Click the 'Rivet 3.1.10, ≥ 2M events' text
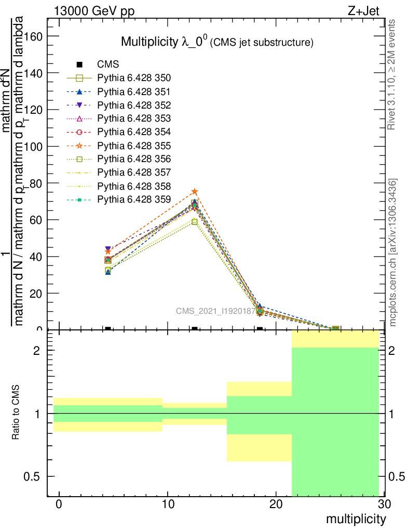This screenshot has height=532, width=408. [391, 75]
